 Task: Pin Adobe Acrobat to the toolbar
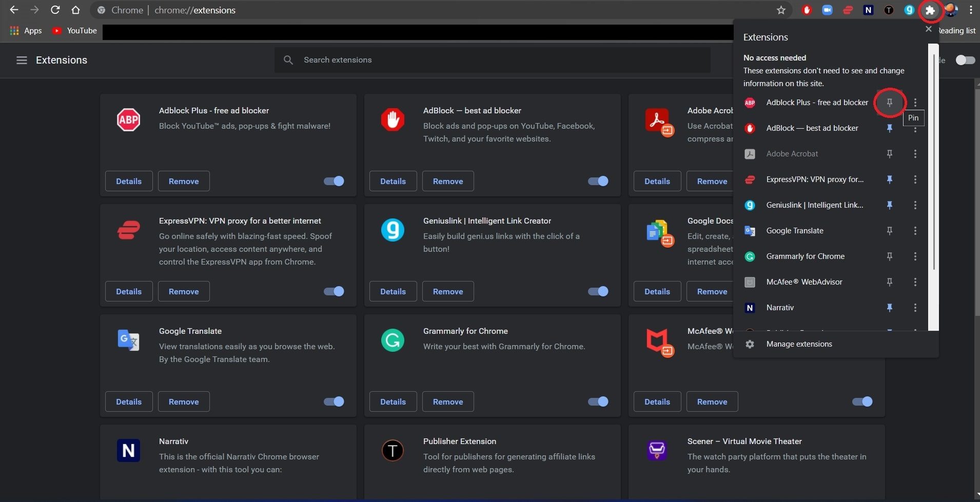(890, 154)
